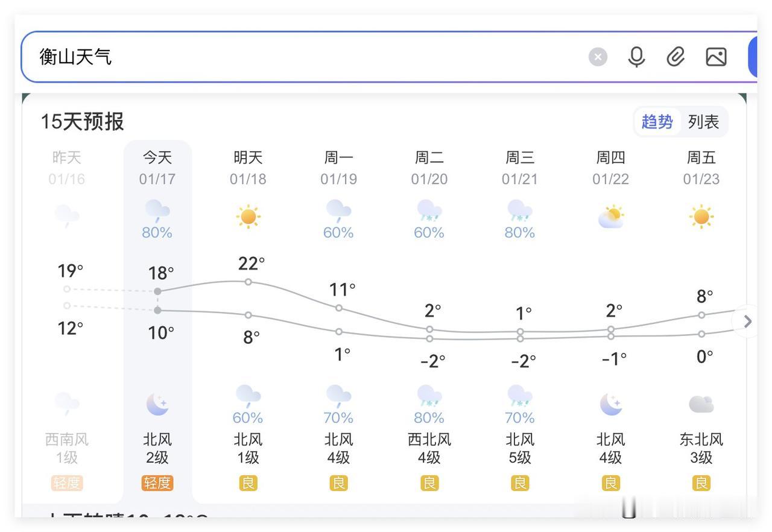Click the 衡山天气 search input field
The width and height of the screenshot is (772, 532).
(302, 57)
